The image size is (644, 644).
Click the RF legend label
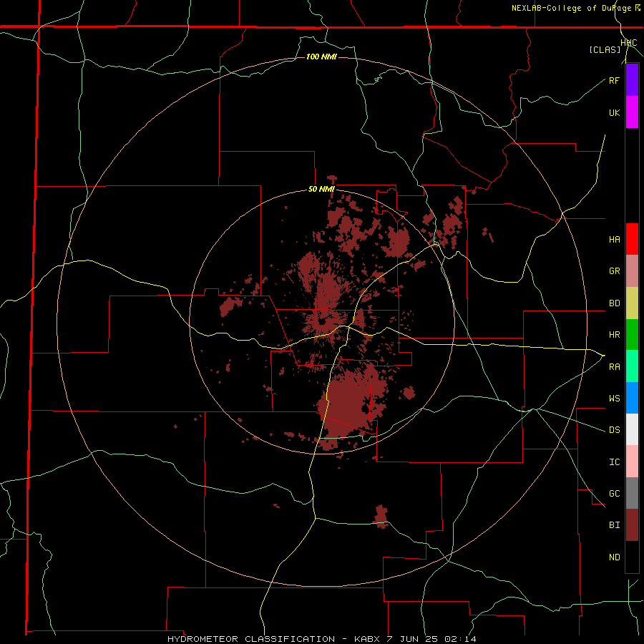coord(614,80)
